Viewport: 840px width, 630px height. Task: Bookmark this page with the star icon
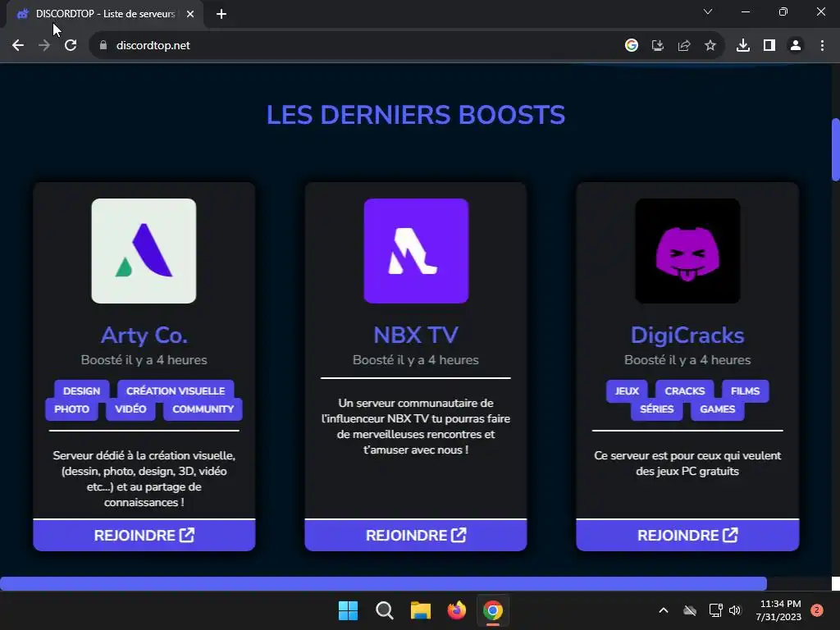[x=710, y=46]
